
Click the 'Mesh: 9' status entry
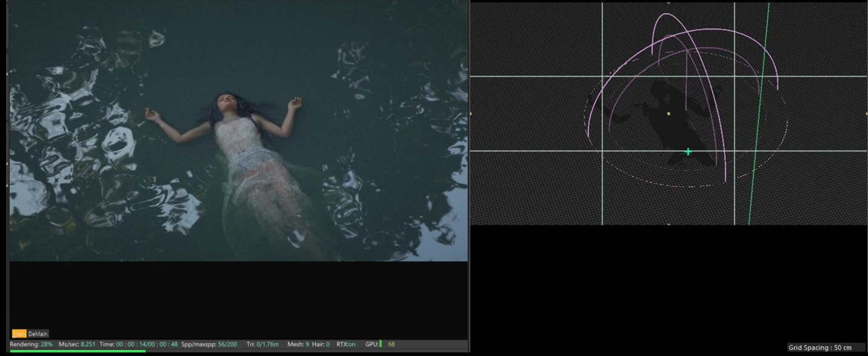(x=298, y=344)
